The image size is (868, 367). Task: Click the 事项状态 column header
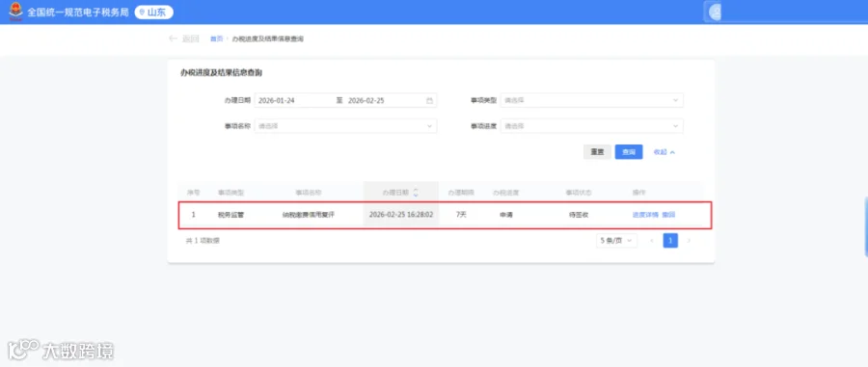579,193
